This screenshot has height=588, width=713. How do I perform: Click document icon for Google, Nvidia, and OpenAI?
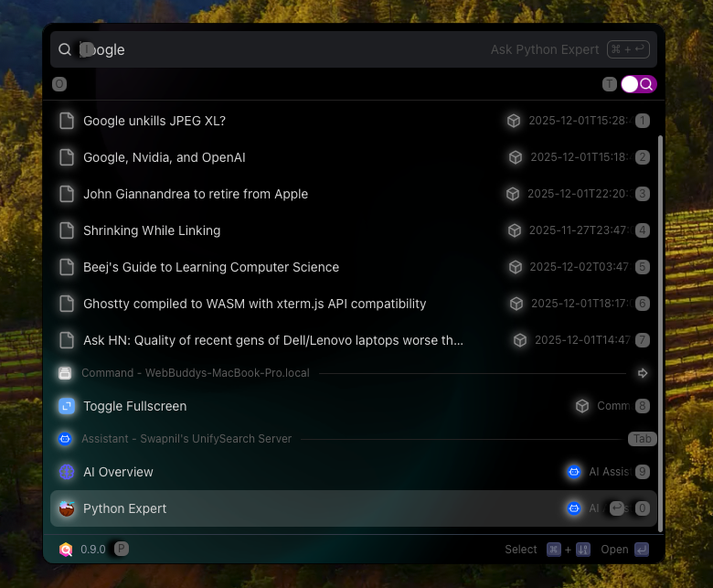click(x=67, y=157)
